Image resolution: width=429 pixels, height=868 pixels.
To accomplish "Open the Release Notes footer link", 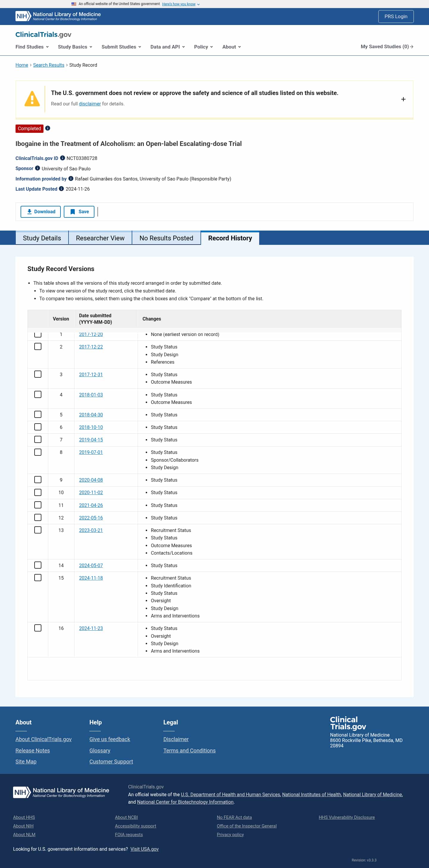I will (x=33, y=750).
